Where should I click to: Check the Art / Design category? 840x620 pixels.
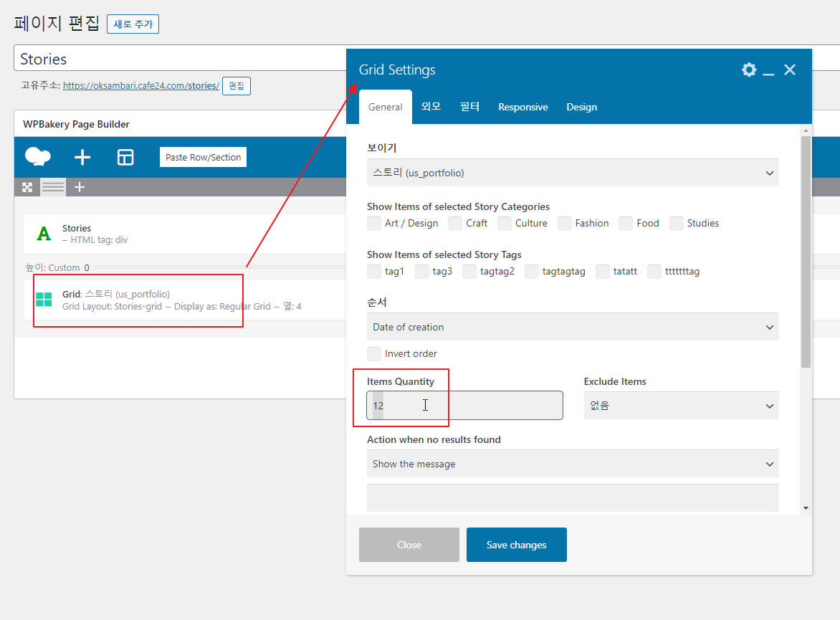click(x=374, y=224)
